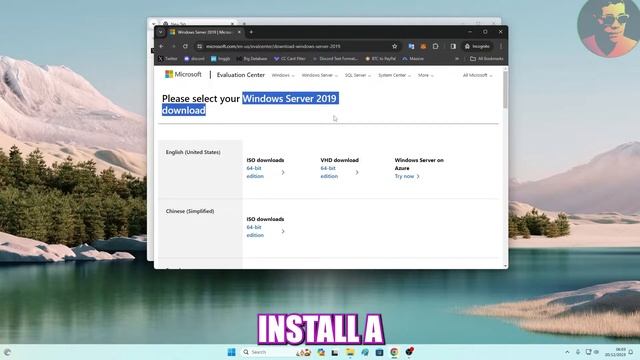Open the Big Database bookmark
Image resolution: width=640 pixels, height=360 pixels.
[x=252, y=59]
